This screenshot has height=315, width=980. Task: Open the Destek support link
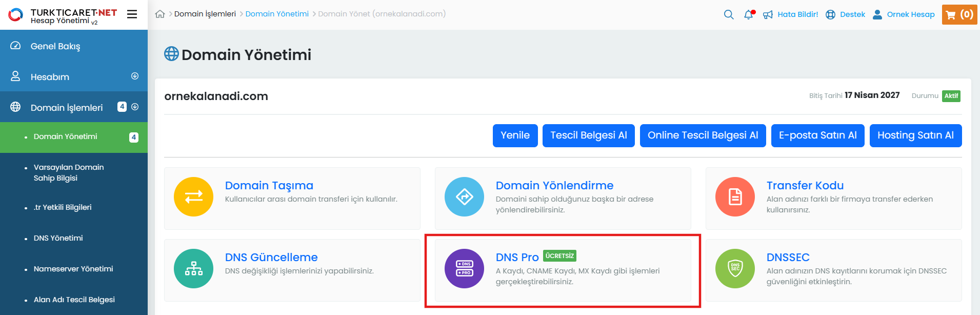click(846, 14)
